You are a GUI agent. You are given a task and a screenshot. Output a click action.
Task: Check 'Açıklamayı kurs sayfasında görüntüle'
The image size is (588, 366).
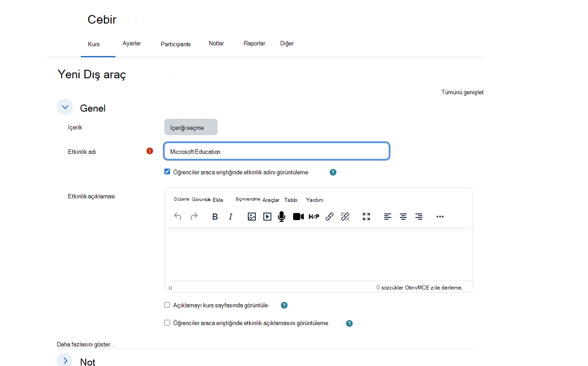pos(167,305)
